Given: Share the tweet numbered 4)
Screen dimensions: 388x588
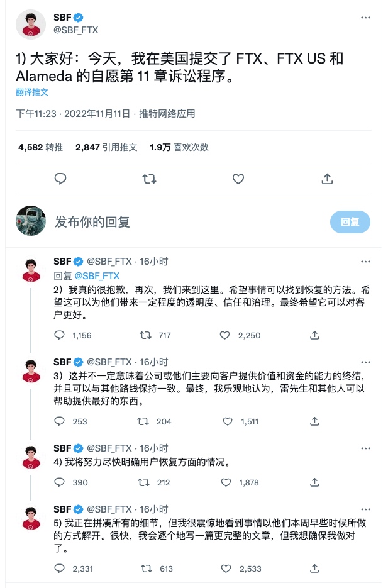Looking at the screenshot, I should point(314,482).
